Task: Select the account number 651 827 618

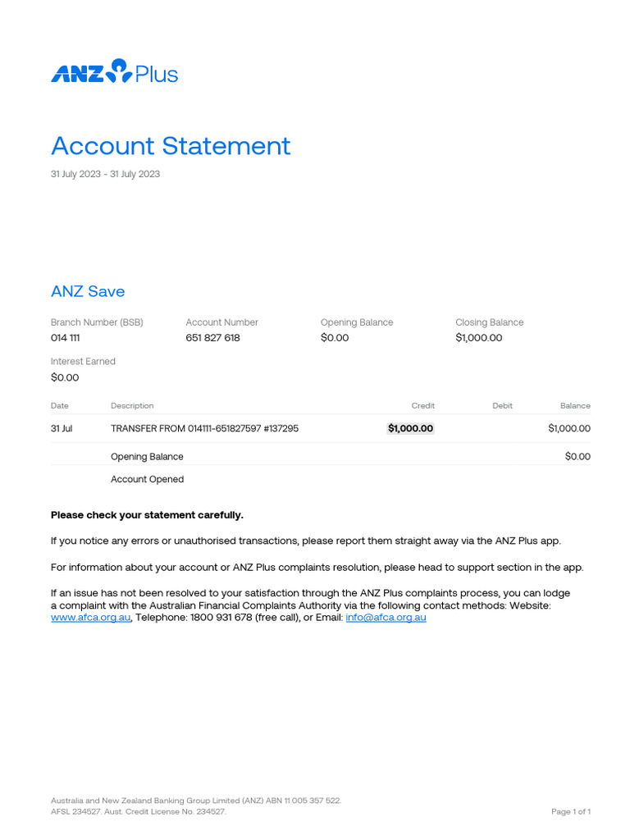Action: coord(212,338)
